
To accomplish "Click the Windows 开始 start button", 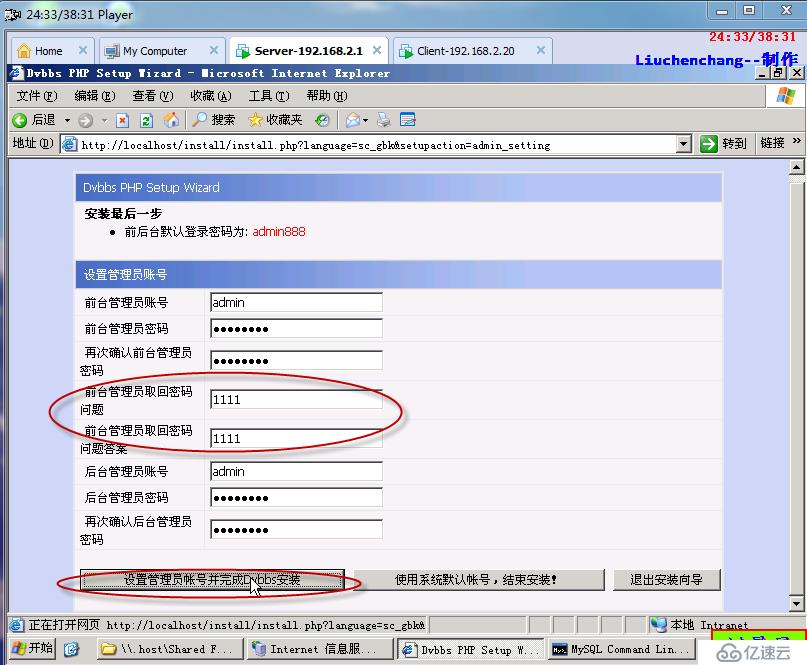I will [32, 649].
